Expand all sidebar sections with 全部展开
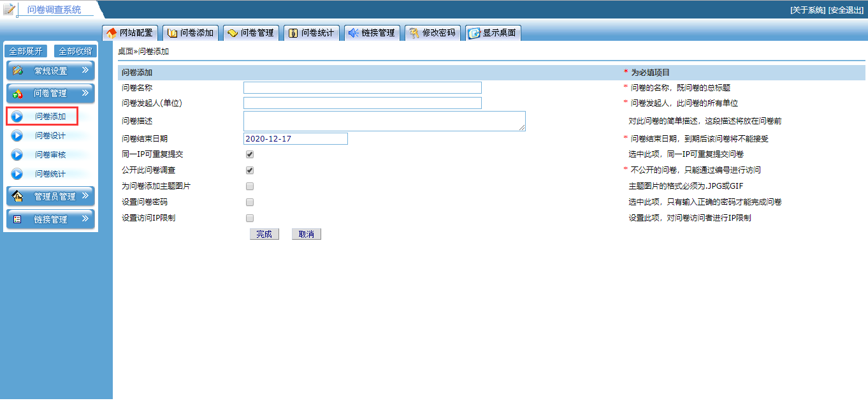This screenshot has height=417, width=868. 26,51
